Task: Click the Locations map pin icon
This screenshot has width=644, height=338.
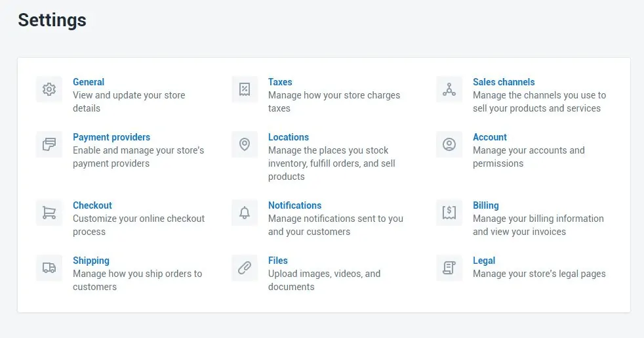Action: [245, 144]
